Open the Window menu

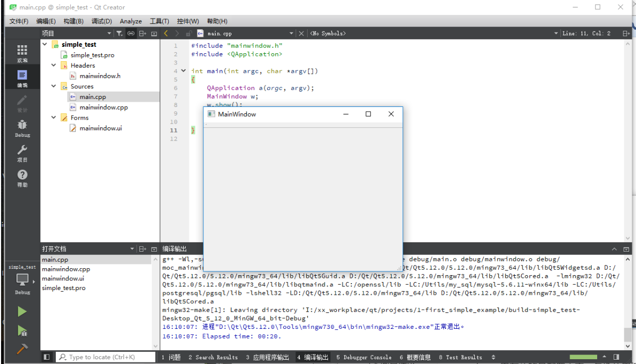(188, 21)
